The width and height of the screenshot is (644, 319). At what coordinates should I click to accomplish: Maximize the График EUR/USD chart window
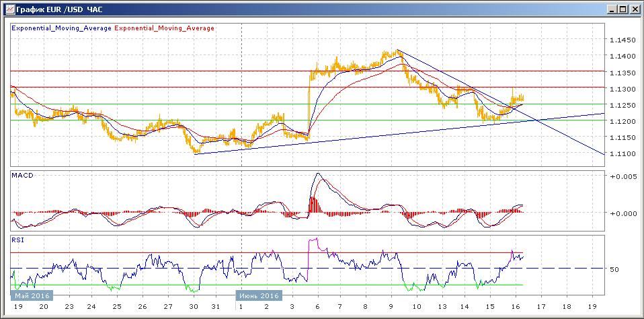(x=622, y=9)
